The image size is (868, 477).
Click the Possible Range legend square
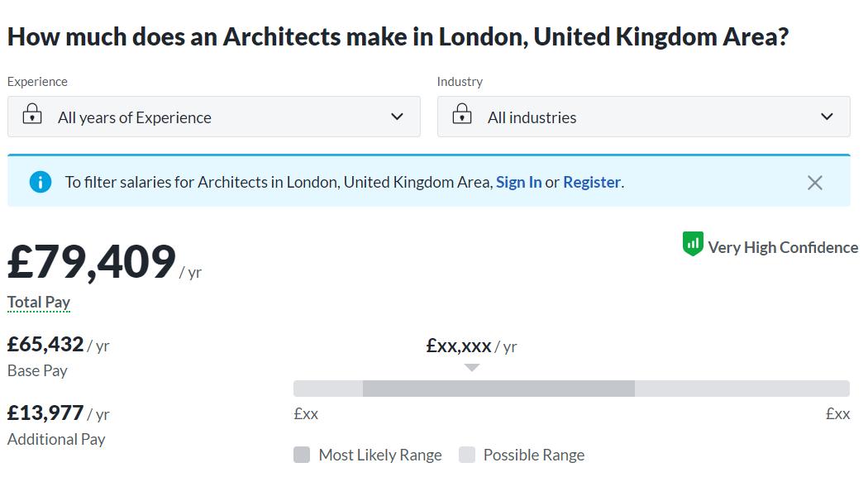click(x=467, y=455)
